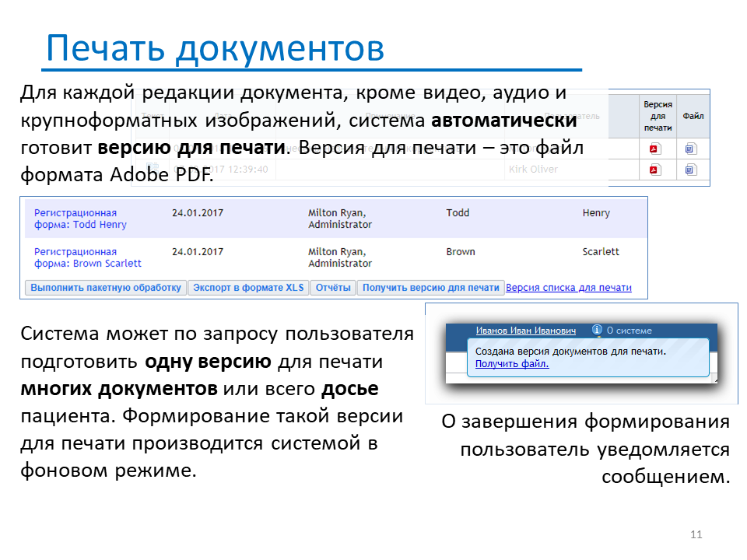Click Иванов Иван Иванович user link
The height and width of the screenshot is (560, 747).
[x=526, y=331]
